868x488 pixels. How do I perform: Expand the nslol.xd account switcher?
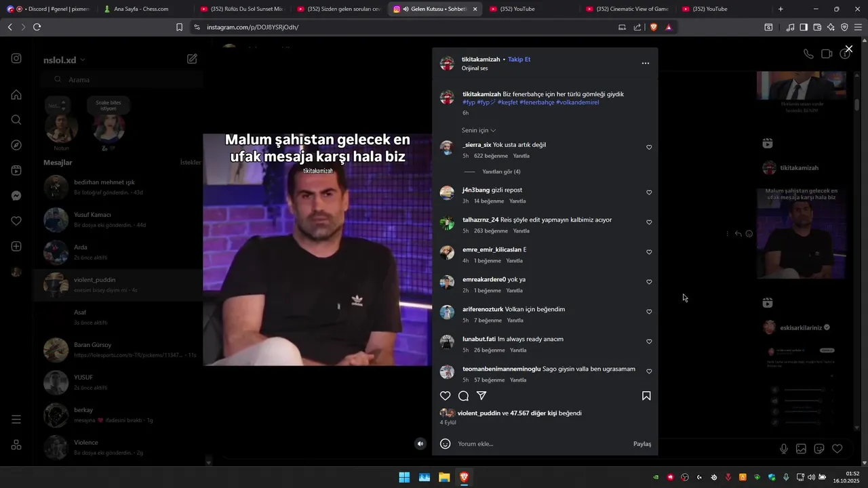pyautogui.click(x=64, y=60)
